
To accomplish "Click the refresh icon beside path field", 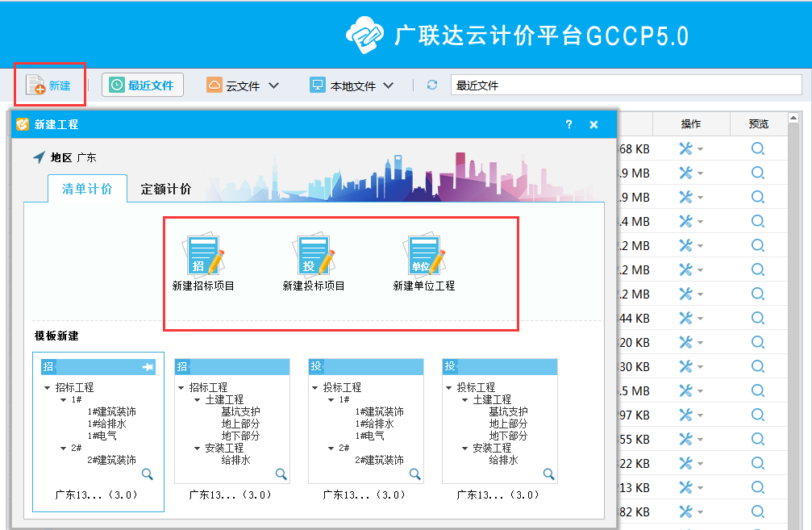I will 432,85.
